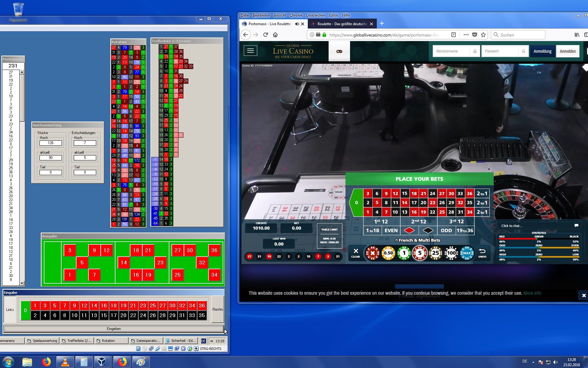
Task: Open the casino hamburger menu
Action: coord(250,51)
